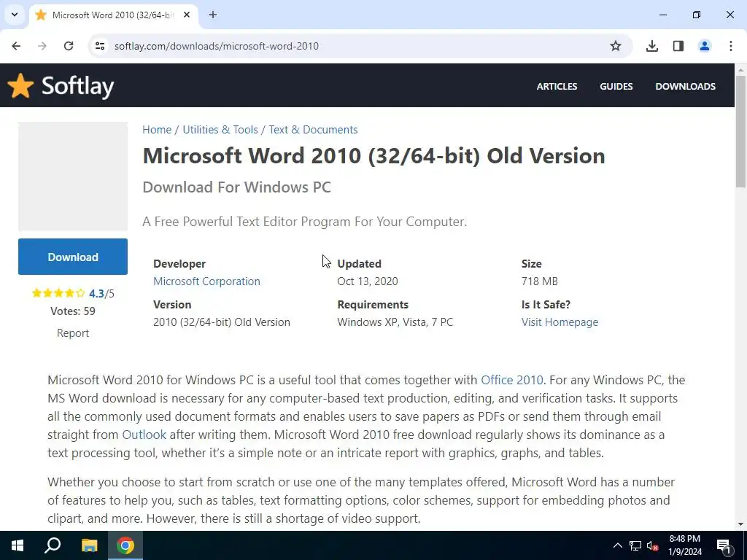Open Text & Documents breadcrumb
747x560 pixels.
click(x=313, y=130)
